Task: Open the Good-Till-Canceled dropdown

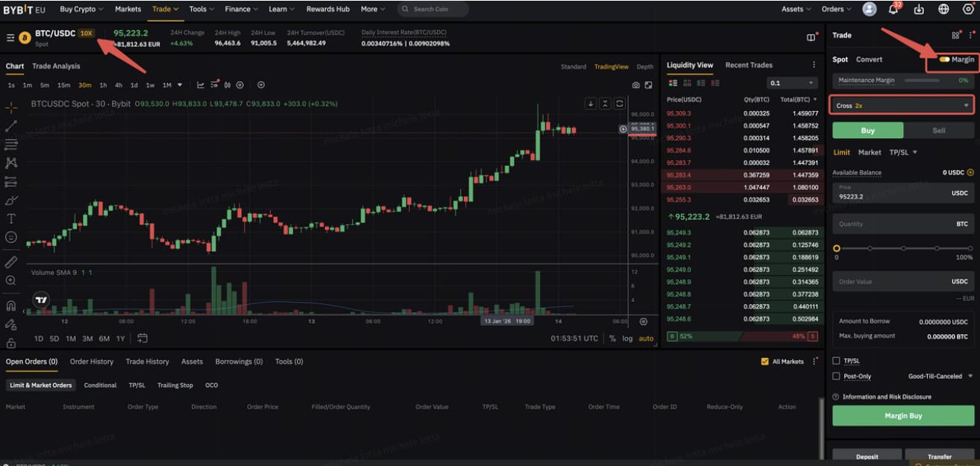Action: 940,377
